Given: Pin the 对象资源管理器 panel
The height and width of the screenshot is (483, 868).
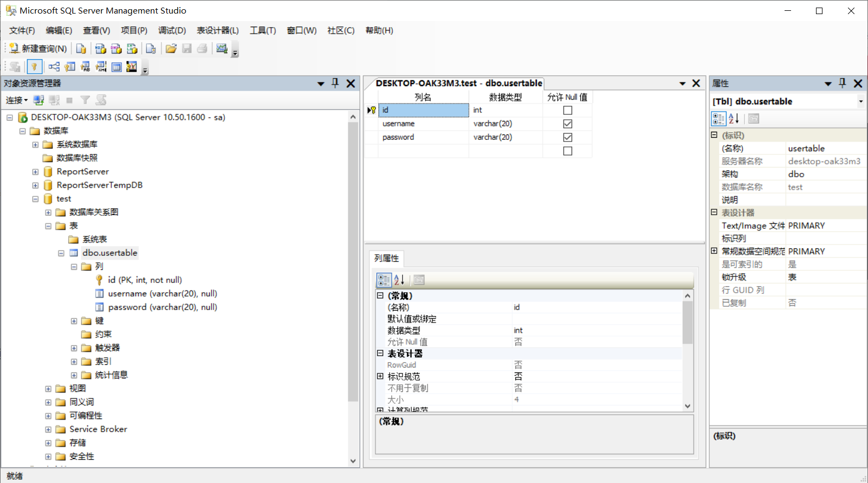Looking at the screenshot, I should pyautogui.click(x=335, y=83).
